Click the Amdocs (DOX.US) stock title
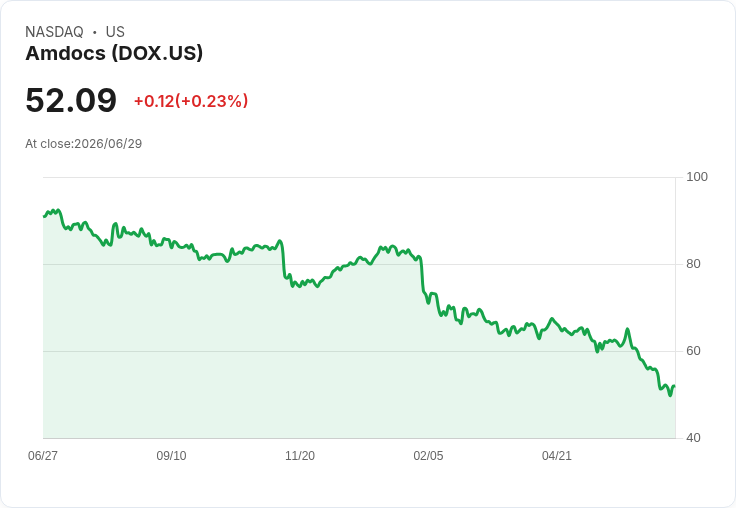The image size is (736, 508). [x=114, y=54]
